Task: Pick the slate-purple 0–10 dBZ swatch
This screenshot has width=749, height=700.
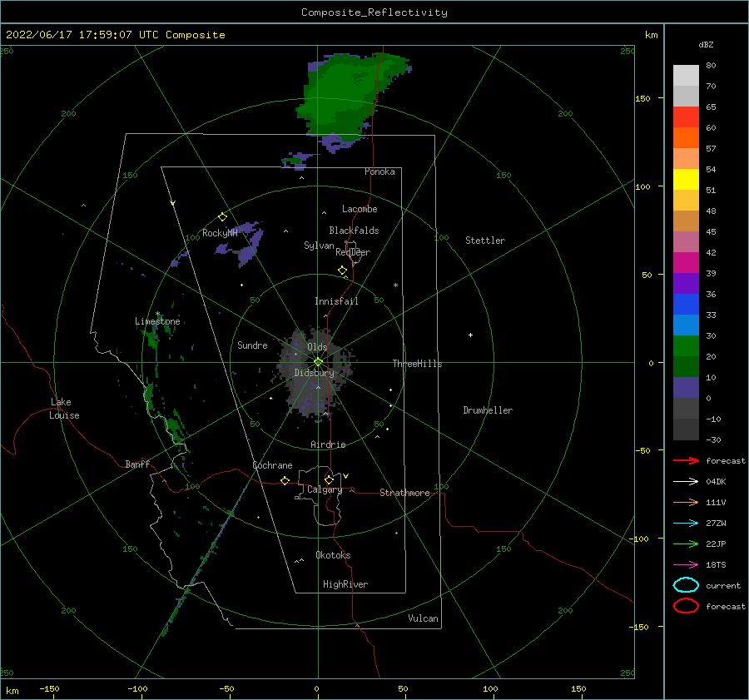Action: click(686, 388)
